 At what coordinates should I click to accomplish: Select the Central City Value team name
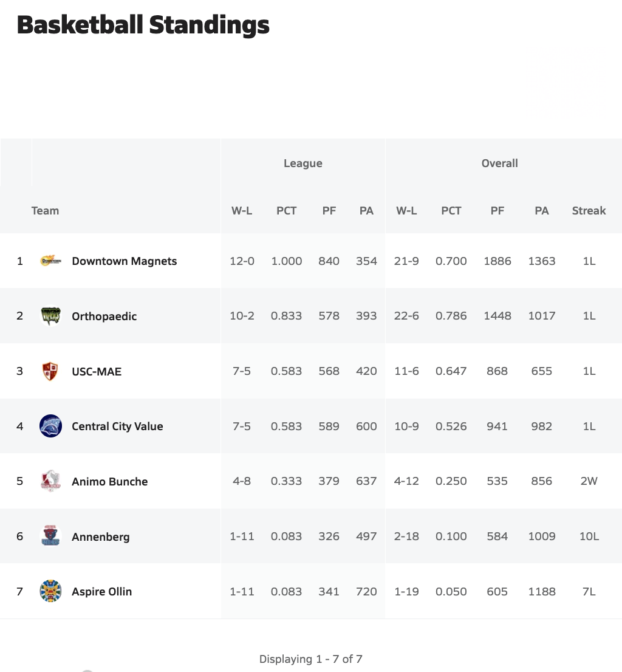117,427
